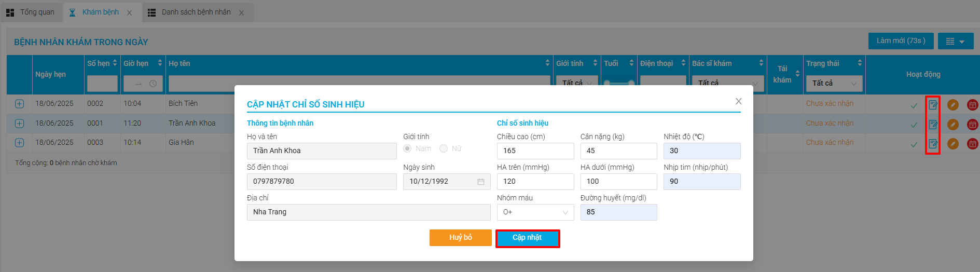This screenshot has width=980, height=272.
Task: Open the calendar icon in Ngày sinh field
Action: tap(481, 182)
